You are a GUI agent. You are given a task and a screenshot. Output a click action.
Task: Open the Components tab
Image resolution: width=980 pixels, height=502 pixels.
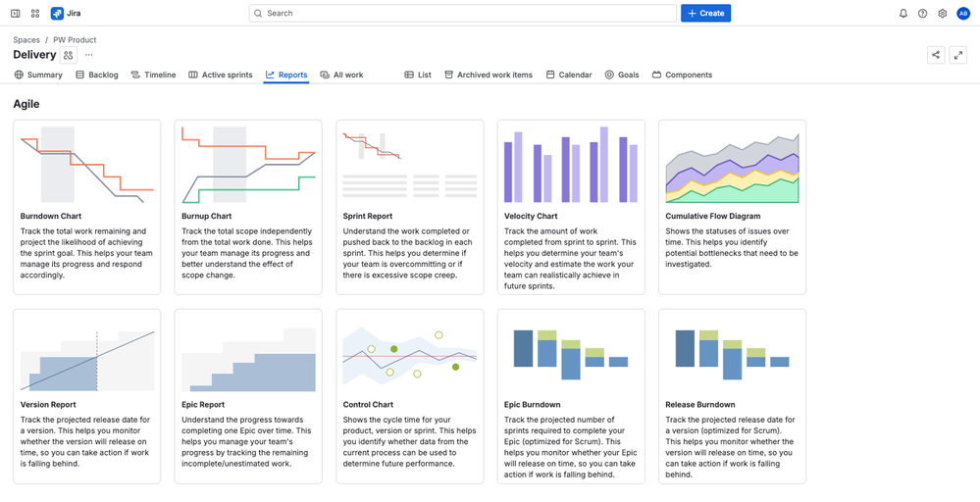click(682, 75)
